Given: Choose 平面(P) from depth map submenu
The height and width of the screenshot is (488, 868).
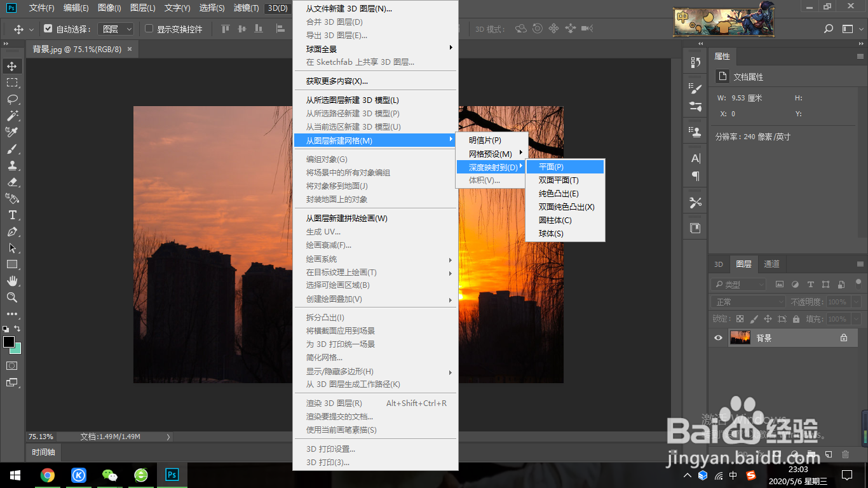Looking at the screenshot, I should pos(565,167).
